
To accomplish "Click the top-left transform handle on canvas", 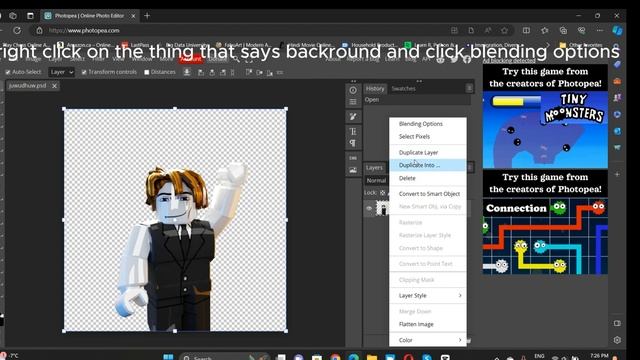I will (64, 109).
